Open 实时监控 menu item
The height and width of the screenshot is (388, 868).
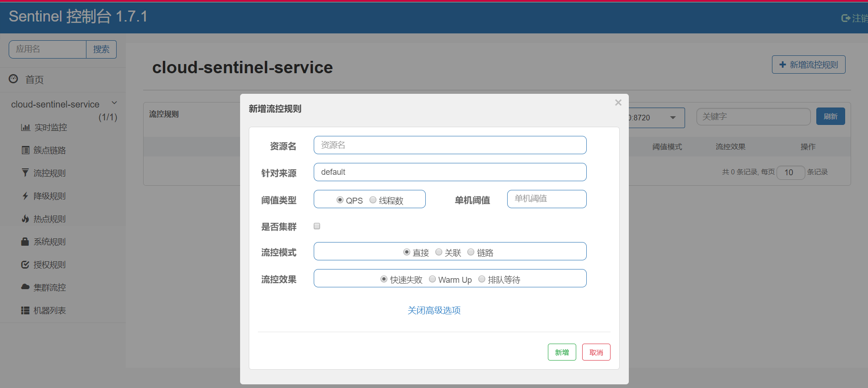coord(51,127)
